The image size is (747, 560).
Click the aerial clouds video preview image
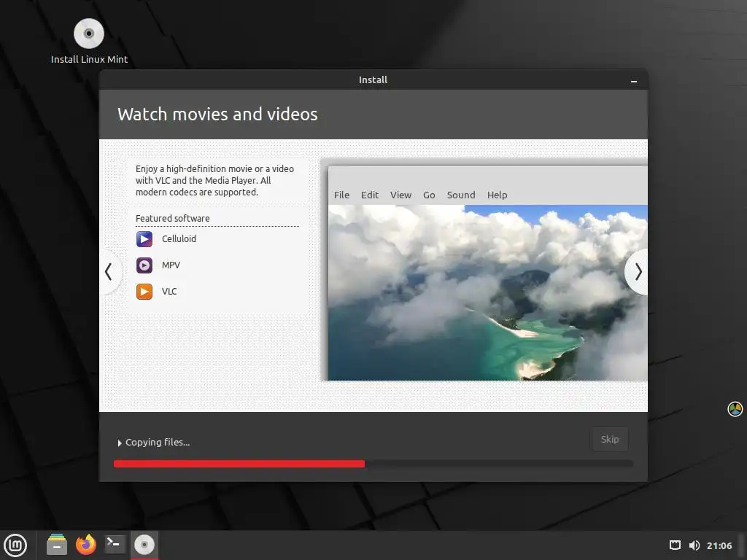pos(488,292)
